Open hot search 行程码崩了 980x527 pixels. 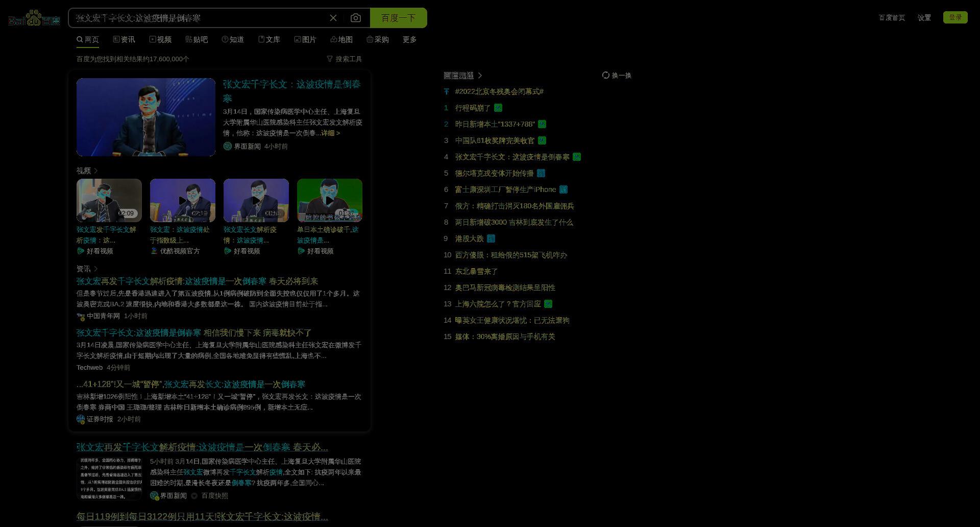(x=473, y=108)
